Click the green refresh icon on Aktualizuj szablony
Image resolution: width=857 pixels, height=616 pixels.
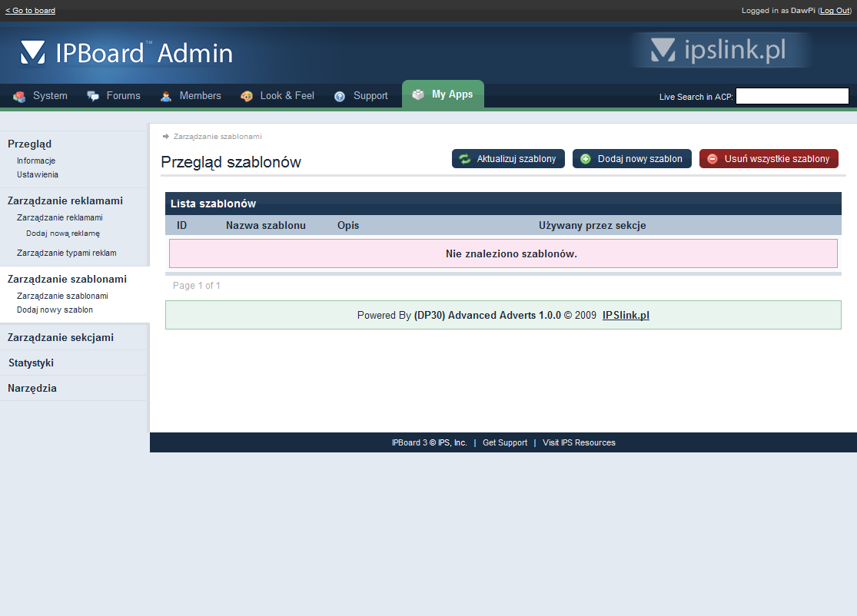click(464, 159)
